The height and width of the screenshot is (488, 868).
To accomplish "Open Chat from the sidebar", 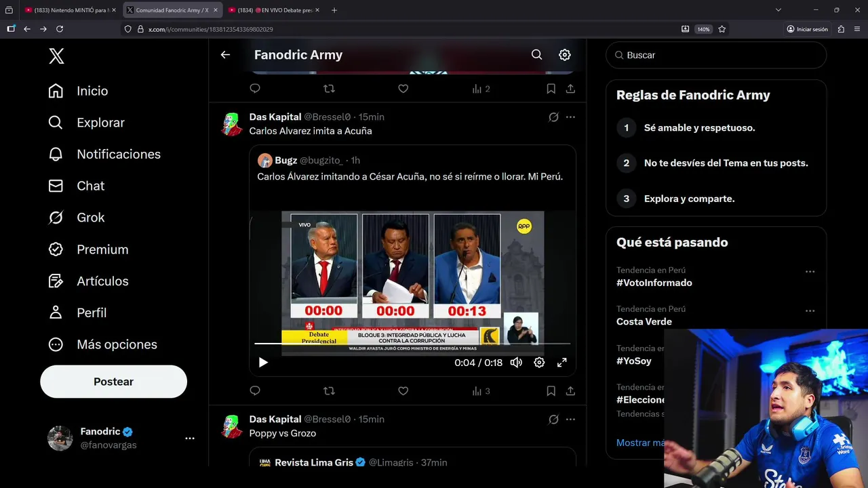I will click(76, 186).
